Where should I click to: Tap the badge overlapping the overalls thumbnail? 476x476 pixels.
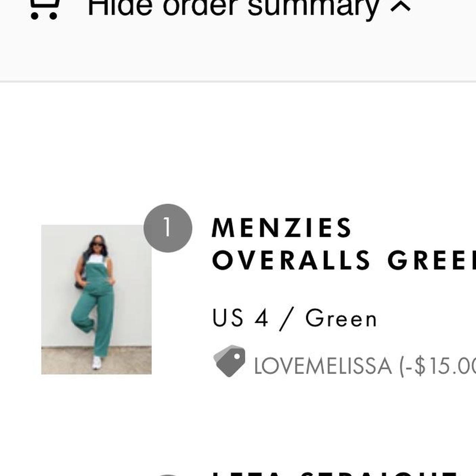pyautogui.click(x=168, y=227)
